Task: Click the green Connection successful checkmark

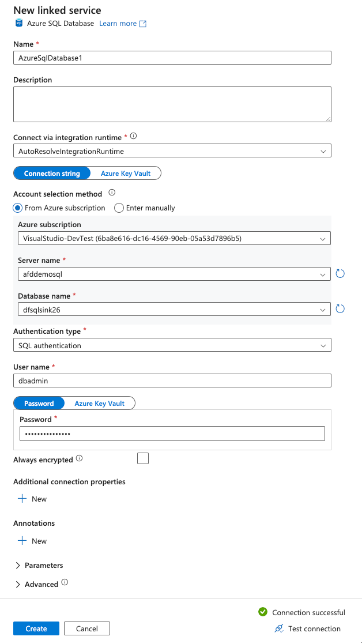Action: pyautogui.click(x=263, y=612)
